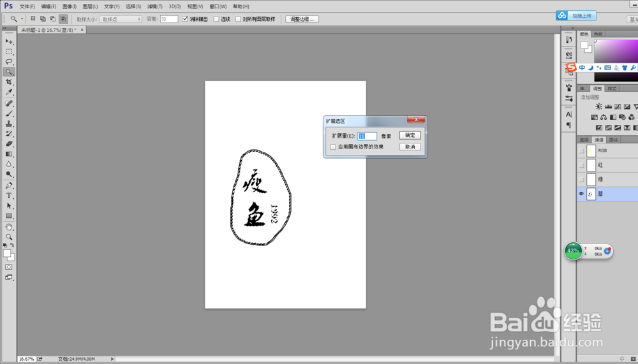Open the Select (选择) menu
This screenshot has width=638, height=364.
coord(133,6)
